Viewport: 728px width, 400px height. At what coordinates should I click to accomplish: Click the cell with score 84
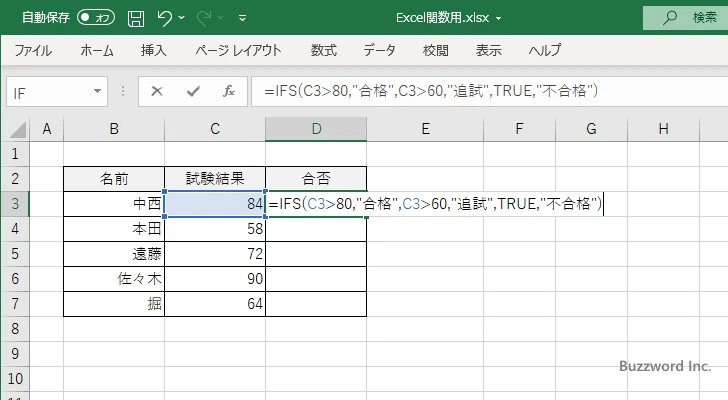[x=215, y=204]
